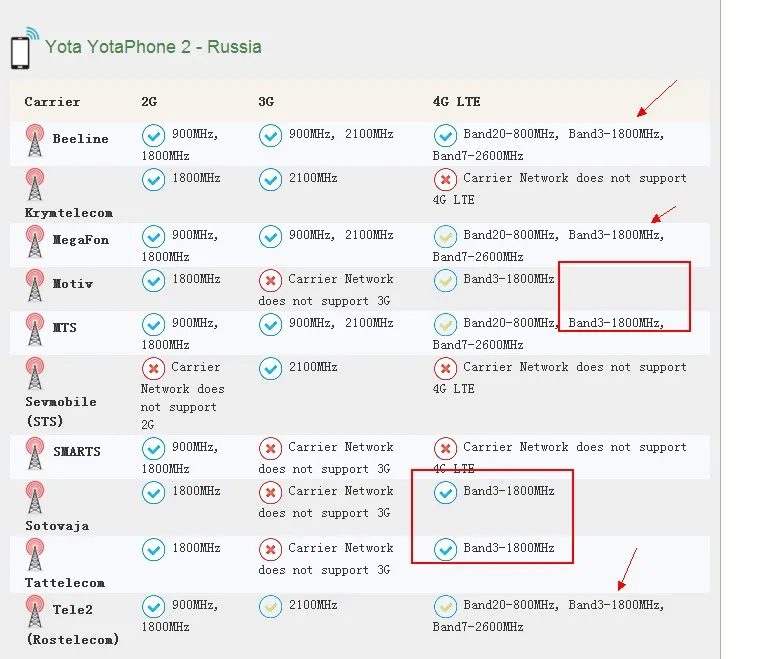Image resolution: width=766 pixels, height=659 pixels.
Task: Select the Motiv carrier name
Action: click(x=73, y=284)
